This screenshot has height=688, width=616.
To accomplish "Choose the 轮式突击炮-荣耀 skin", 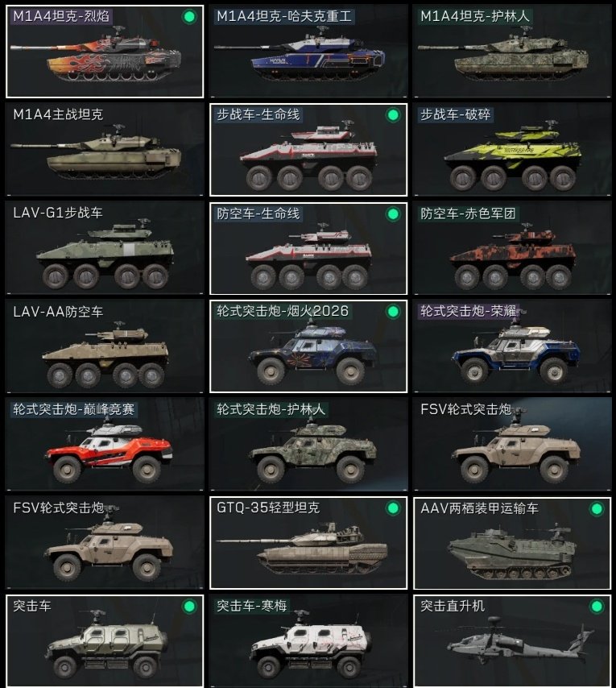I will click(x=512, y=346).
